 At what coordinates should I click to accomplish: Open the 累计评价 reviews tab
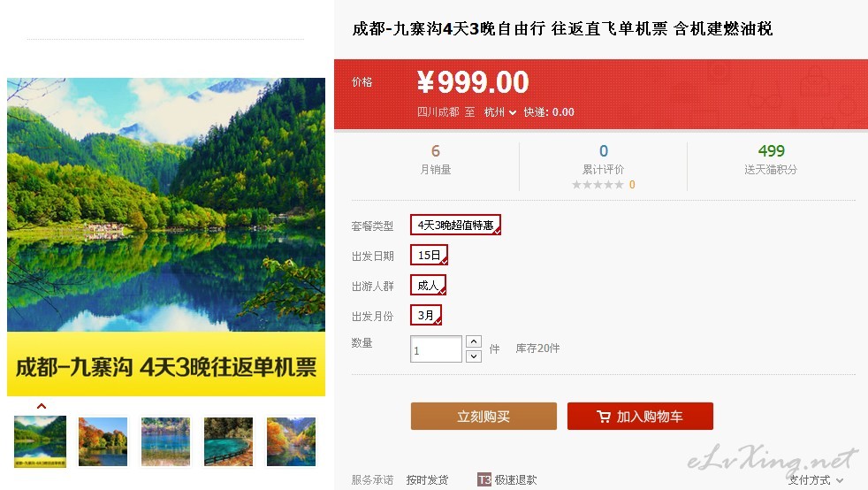pyautogui.click(x=603, y=169)
